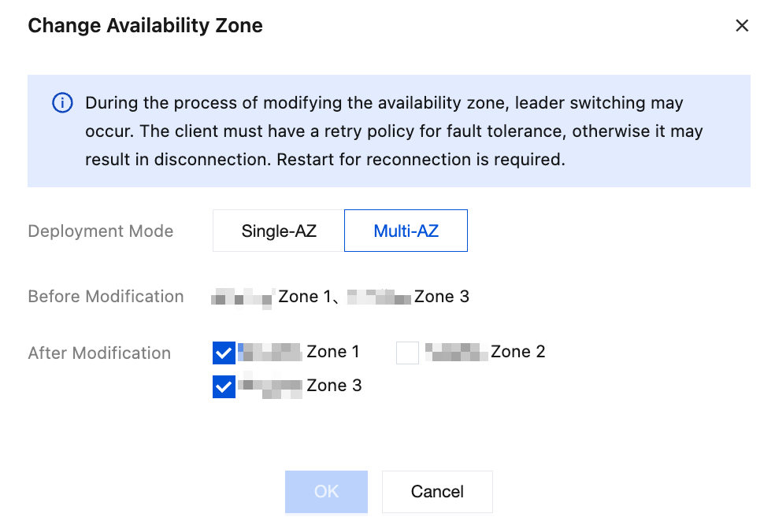
Task: Click the Deployment Mode field label
Action: [x=101, y=231]
